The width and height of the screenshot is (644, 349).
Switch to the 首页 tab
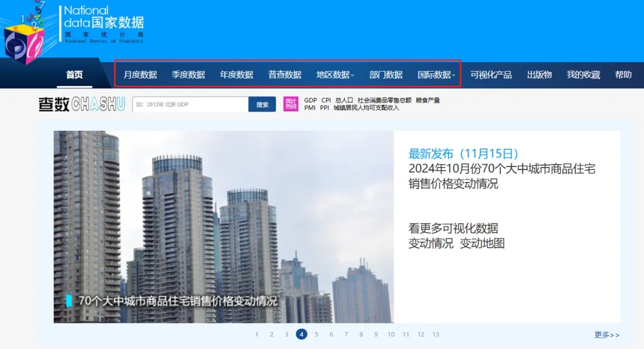[x=75, y=75]
